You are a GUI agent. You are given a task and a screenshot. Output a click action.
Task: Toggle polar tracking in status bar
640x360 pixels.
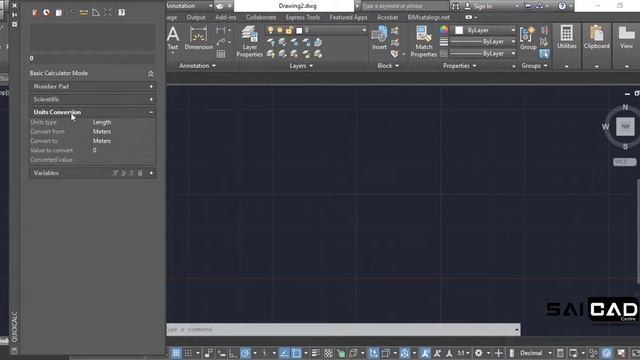click(245, 353)
